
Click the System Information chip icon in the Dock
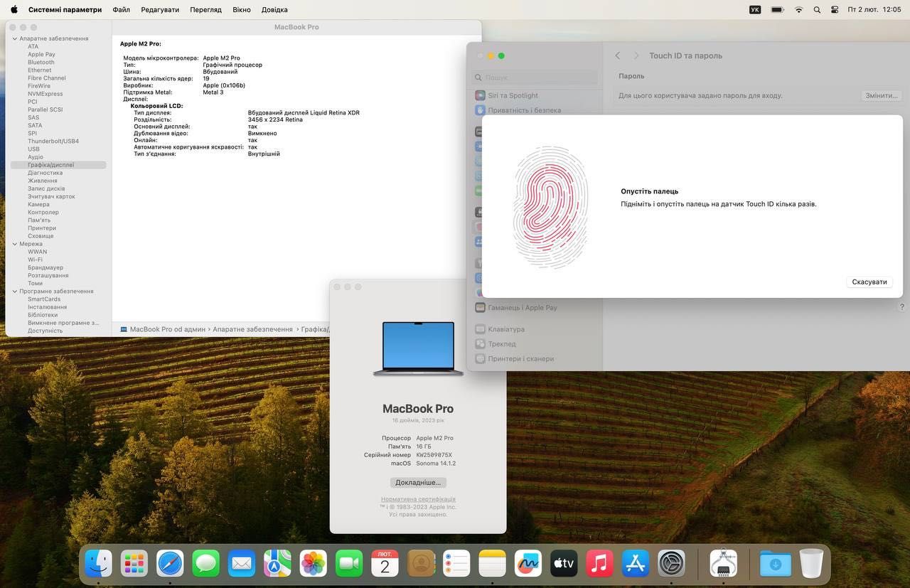click(723, 564)
